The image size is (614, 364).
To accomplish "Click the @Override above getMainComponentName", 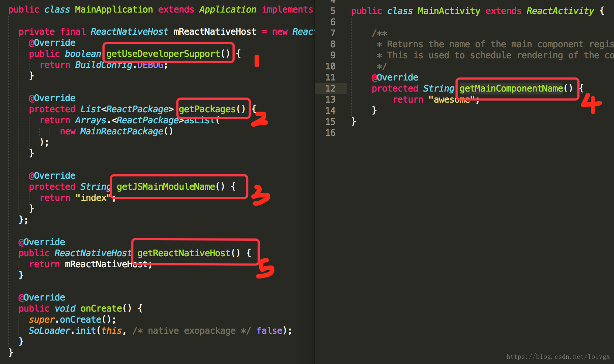I will [x=395, y=78].
